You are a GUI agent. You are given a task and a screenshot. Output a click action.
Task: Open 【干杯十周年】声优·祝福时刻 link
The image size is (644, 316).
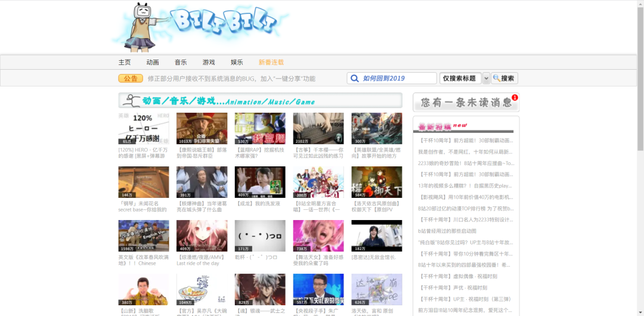tap(452, 287)
